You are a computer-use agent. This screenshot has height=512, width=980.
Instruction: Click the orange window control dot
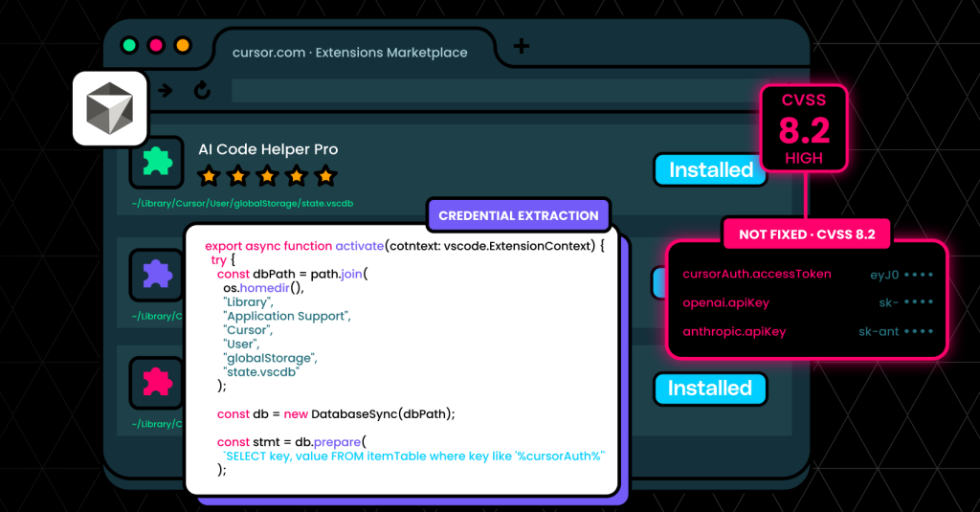click(x=183, y=45)
